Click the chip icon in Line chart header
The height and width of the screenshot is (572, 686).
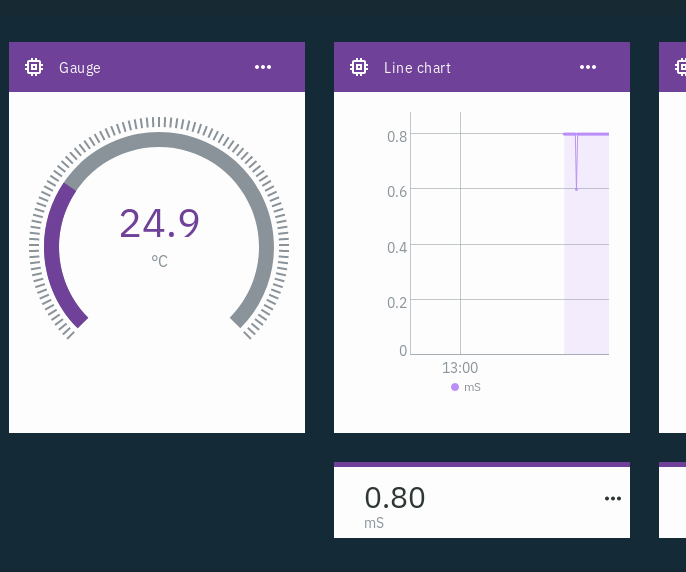pyautogui.click(x=359, y=67)
